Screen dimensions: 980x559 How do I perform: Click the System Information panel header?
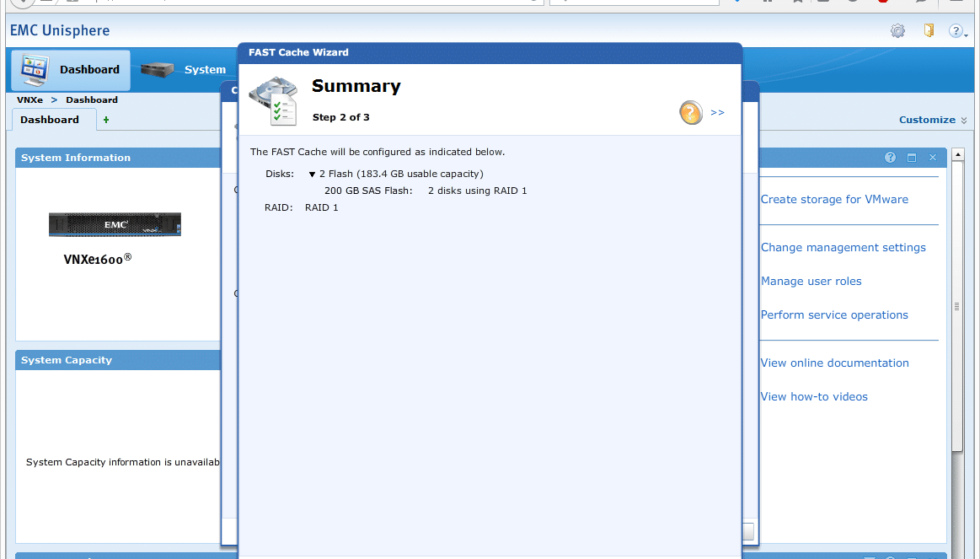pos(118,158)
